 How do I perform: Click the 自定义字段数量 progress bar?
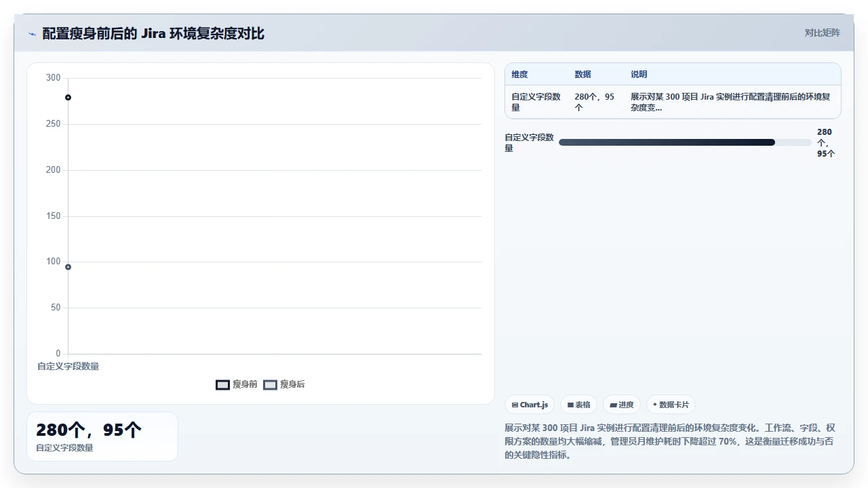point(685,142)
